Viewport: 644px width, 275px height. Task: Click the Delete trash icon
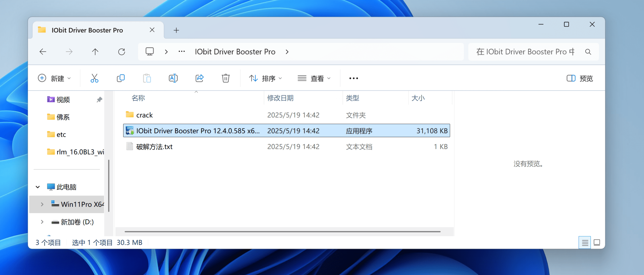click(226, 78)
